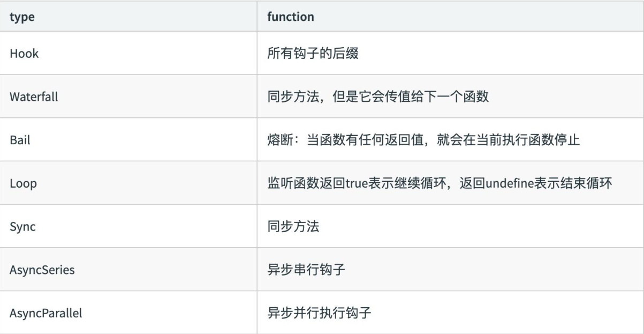644x334 pixels.
Task: Click the 'function' column header
Action: [x=450, y=17]
